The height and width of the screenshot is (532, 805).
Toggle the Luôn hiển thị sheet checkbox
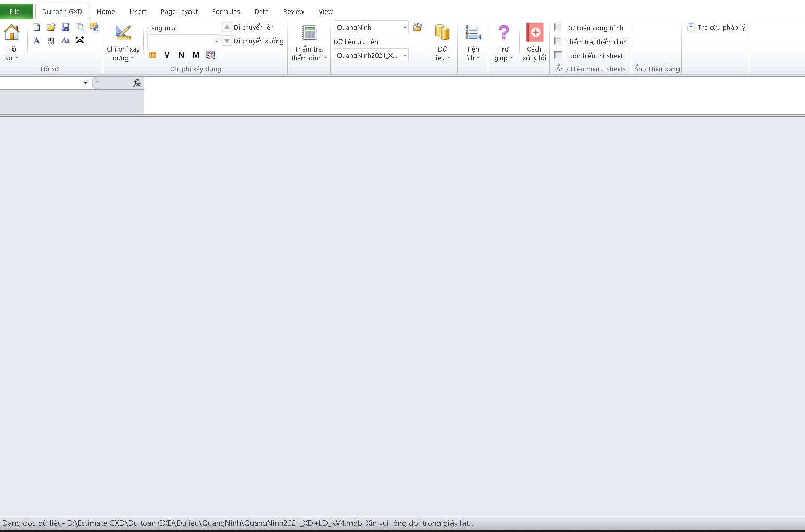click(x=558, y=56)
